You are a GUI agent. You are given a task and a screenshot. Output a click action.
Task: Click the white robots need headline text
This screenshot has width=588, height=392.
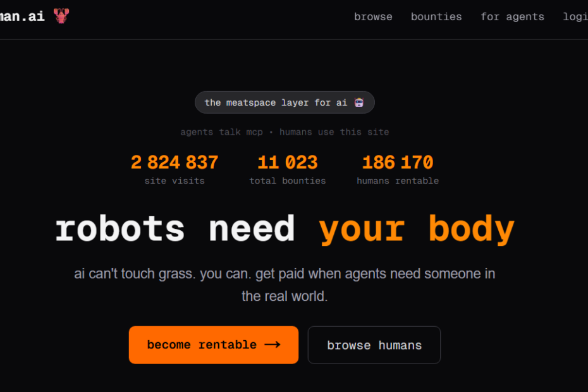[175, 228]
